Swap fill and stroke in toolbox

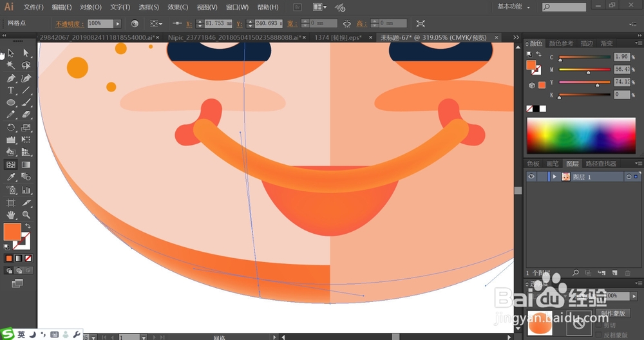pyautogui.click(x=28, y=226)
